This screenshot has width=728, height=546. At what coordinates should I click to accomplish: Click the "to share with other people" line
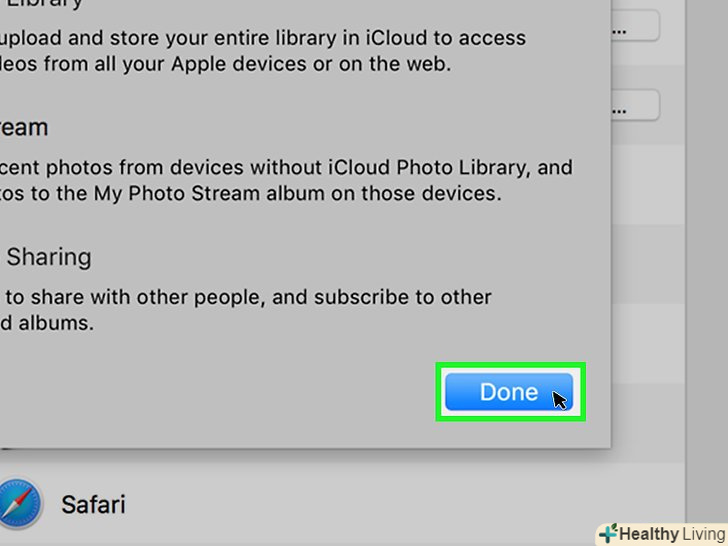pos(246,297)
